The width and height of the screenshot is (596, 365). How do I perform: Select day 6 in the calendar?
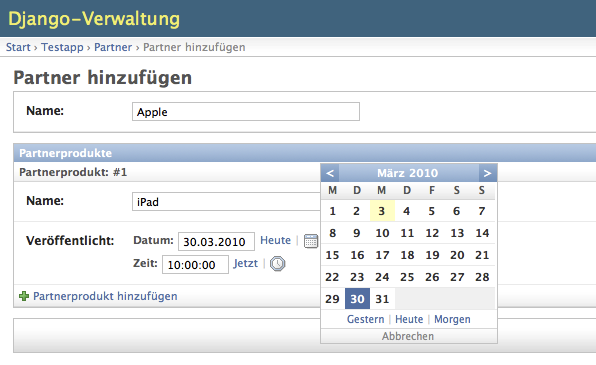[x=457, y=211]
